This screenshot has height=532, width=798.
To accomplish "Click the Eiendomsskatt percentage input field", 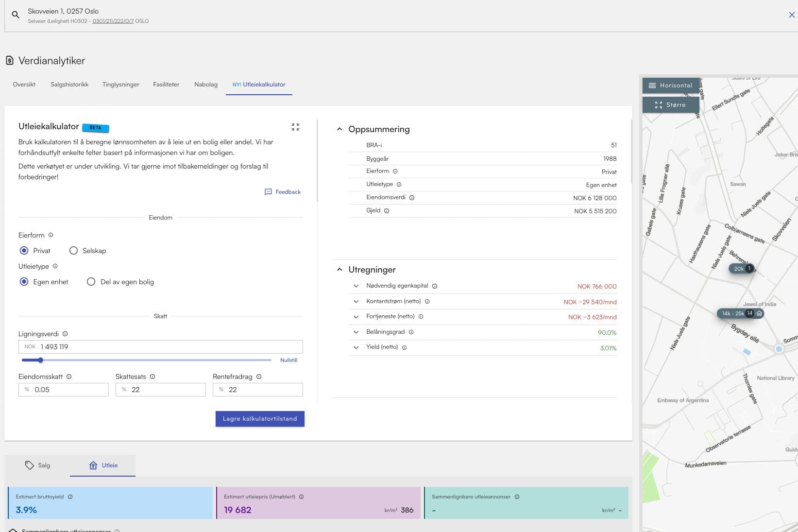I will (x=69, y=390).
